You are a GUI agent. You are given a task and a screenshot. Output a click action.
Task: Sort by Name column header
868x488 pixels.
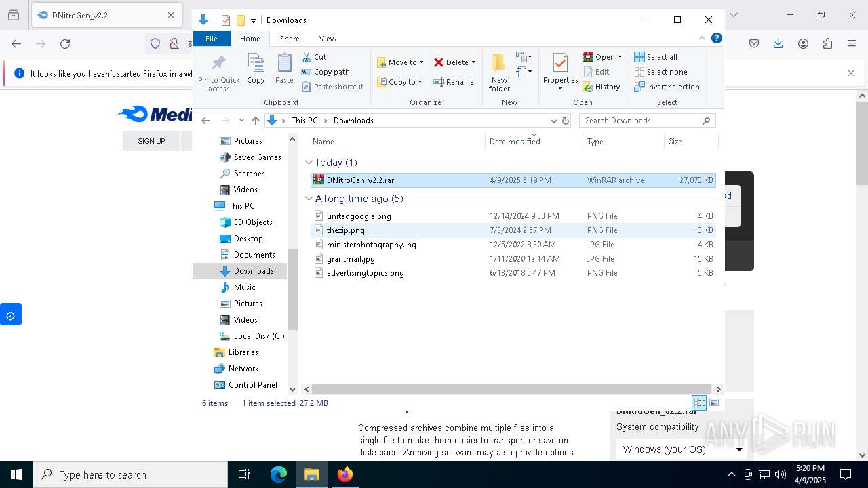(397, 142)
